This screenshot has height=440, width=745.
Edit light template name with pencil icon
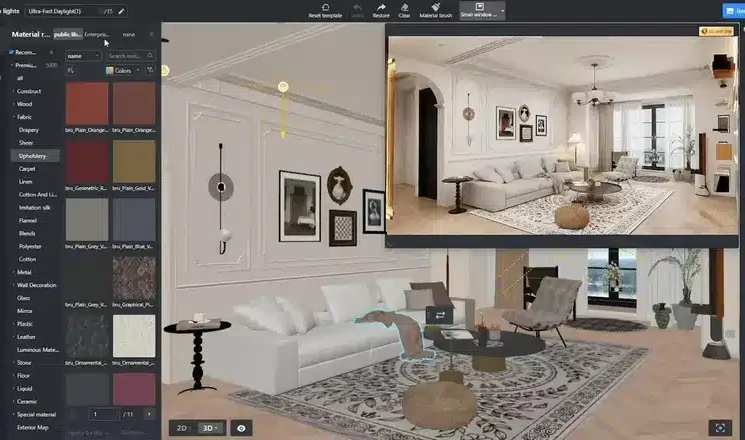122,12
